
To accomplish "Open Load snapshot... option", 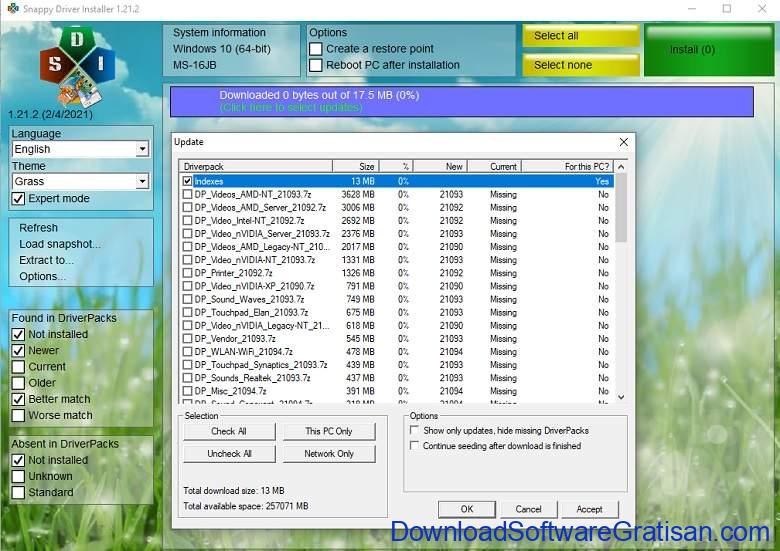I will [60, 244].
